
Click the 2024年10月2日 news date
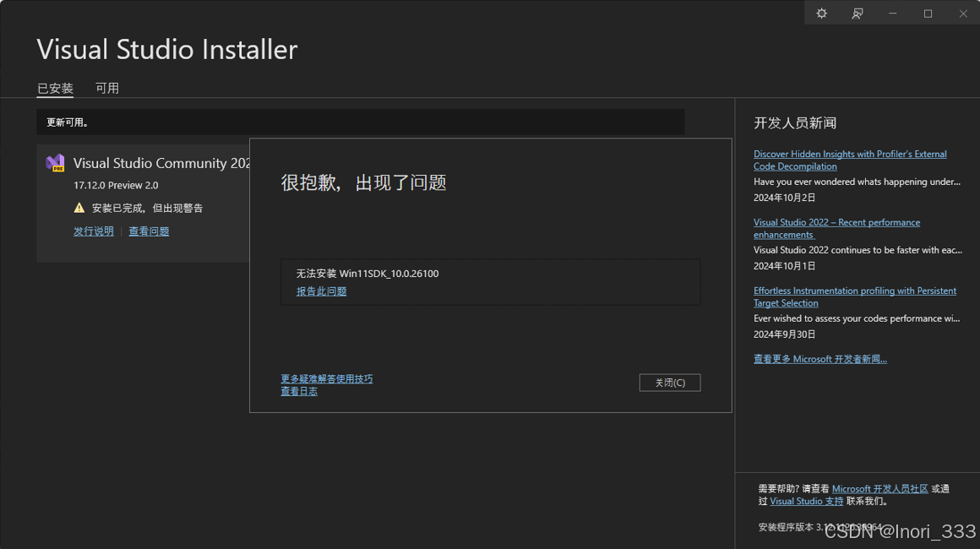[784, 198]
